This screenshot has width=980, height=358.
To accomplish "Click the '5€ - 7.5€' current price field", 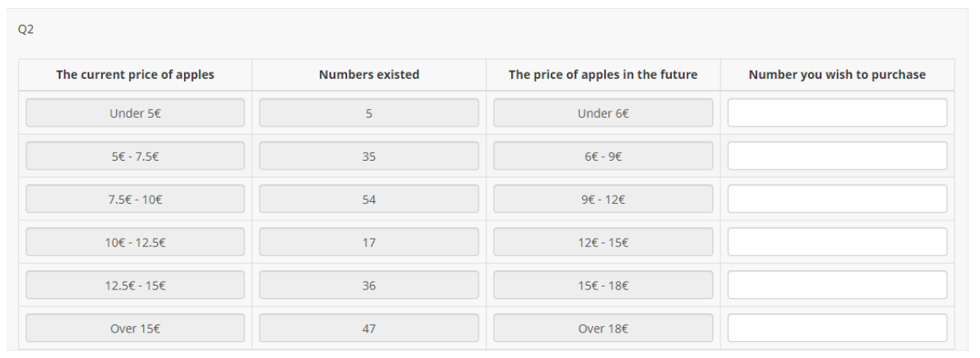I will [135, 156].
